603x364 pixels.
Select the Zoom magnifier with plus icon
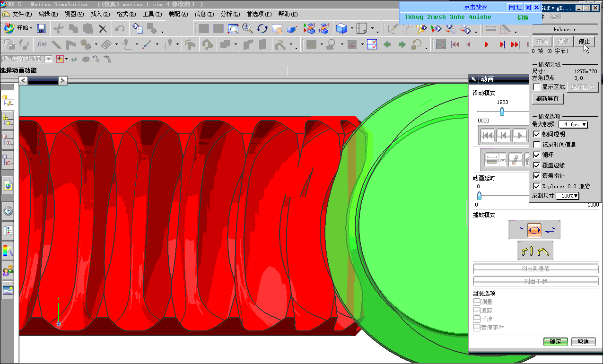248,28
